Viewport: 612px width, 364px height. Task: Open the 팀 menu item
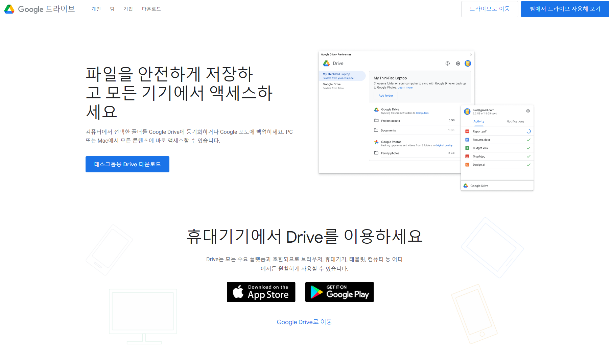tap(112, 9)
